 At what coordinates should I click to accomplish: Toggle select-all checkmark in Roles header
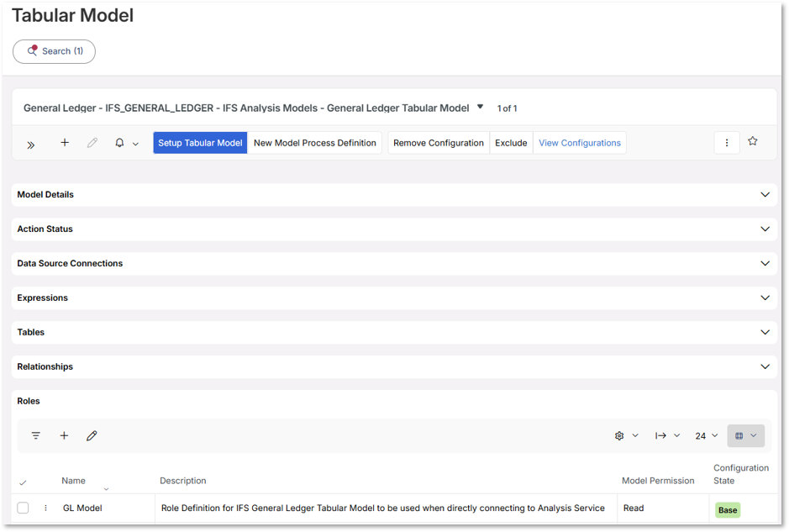point(23,483)
